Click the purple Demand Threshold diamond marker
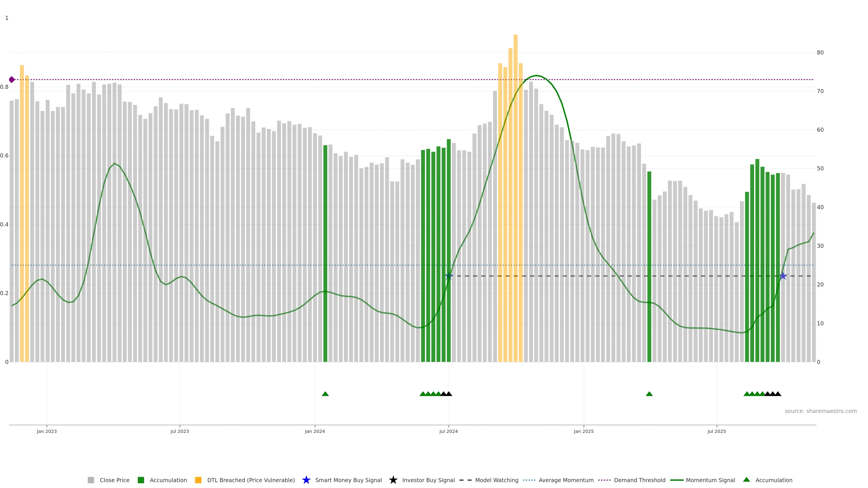 pyautogui.click(x=12, y=80)
